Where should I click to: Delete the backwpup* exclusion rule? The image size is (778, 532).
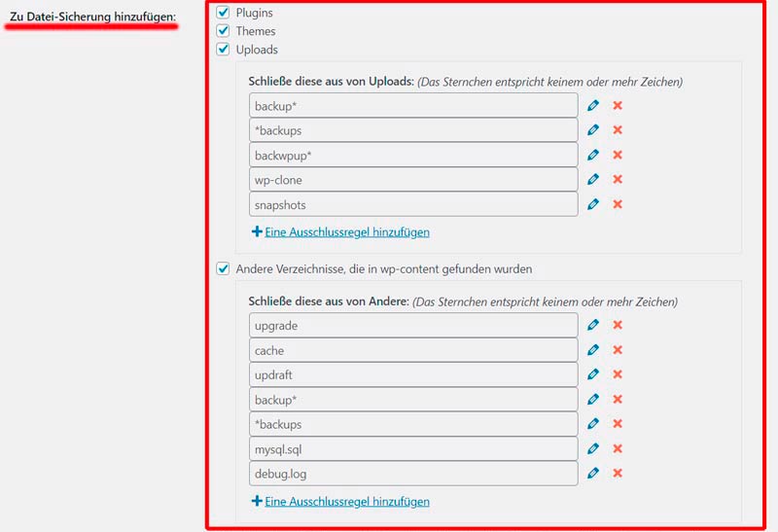click(618, 155)
